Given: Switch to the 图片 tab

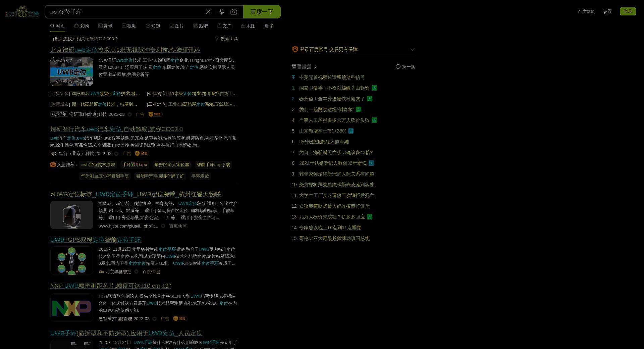Looking at the screenshot, I should point(177,26).
